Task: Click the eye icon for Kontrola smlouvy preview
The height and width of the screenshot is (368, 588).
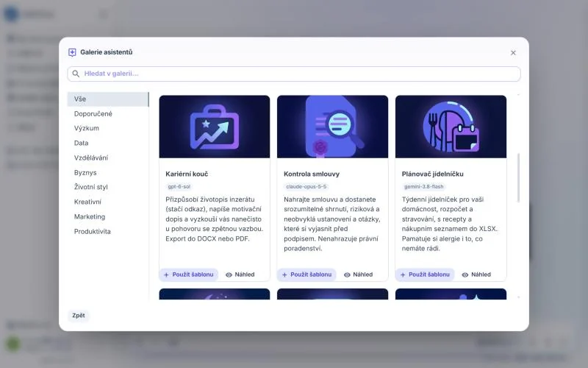Action: tap(347, 275)
